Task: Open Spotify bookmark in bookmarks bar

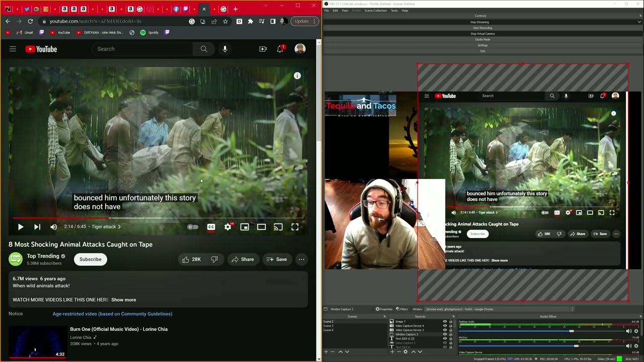Action: pyautogui.click(x=149, y=33)
